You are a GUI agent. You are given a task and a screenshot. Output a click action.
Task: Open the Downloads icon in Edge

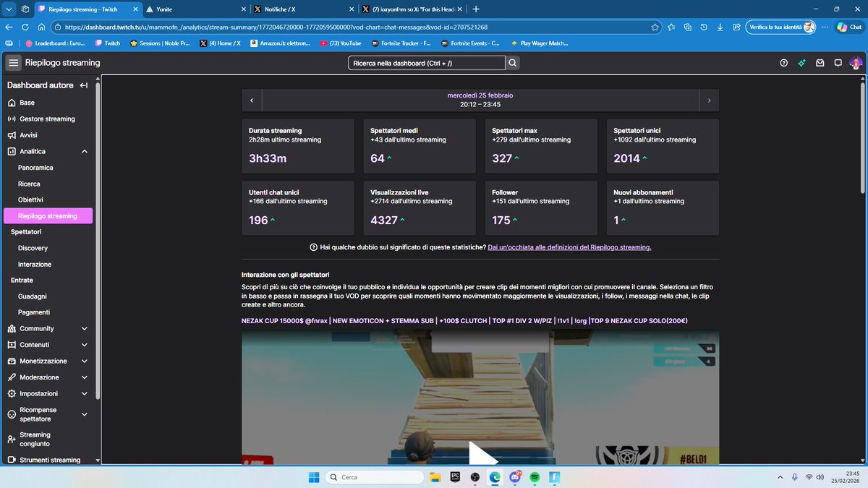tap(720, 27)
